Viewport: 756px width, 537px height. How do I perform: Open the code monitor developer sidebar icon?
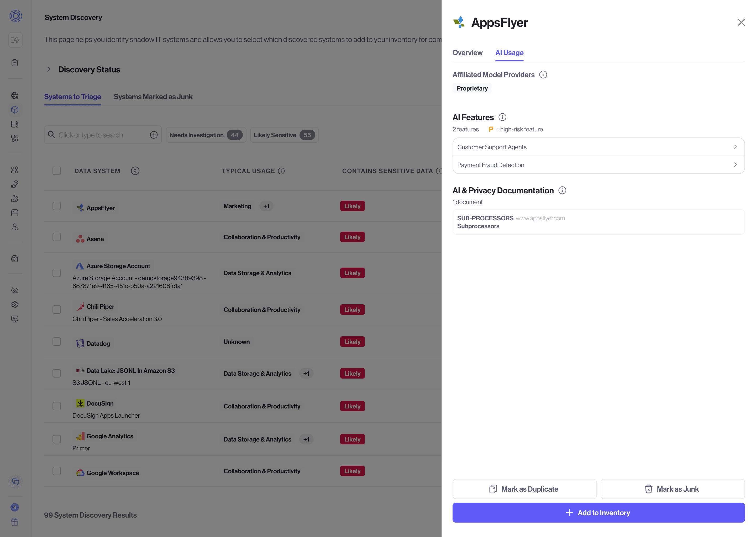pyautogui.click(x=15, y=319)
